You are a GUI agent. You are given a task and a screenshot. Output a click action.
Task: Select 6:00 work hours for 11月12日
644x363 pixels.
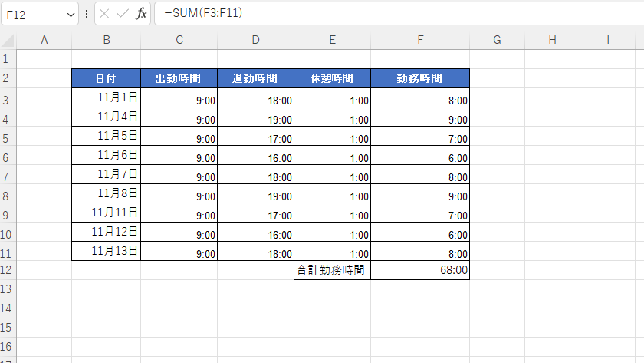pos(420,232)
